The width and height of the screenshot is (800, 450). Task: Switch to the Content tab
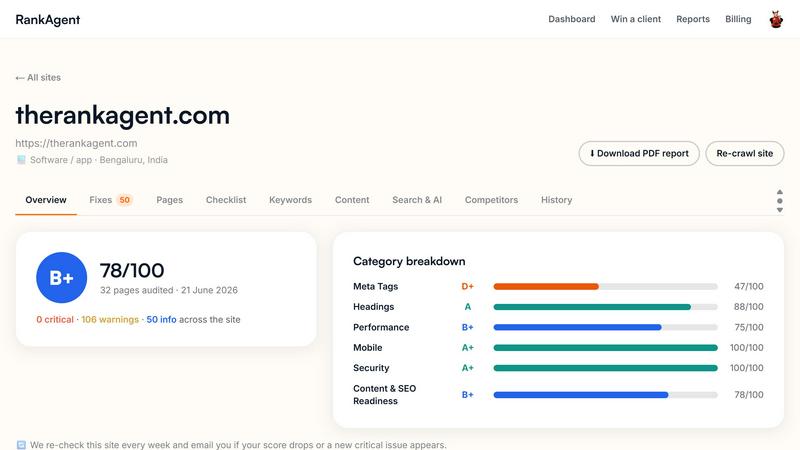coord(352,200)
